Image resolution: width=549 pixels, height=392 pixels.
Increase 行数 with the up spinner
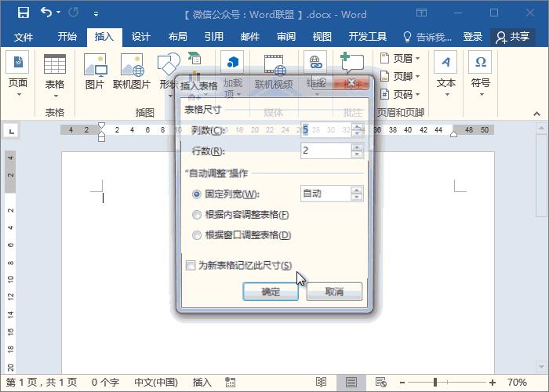[357, 147]
